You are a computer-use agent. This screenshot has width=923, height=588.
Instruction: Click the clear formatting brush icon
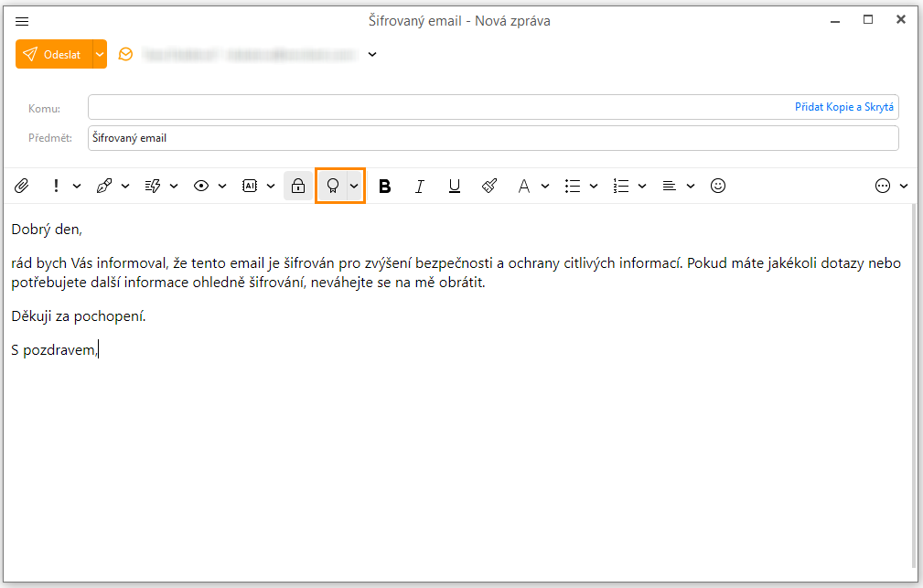click(x=489, y=186)
